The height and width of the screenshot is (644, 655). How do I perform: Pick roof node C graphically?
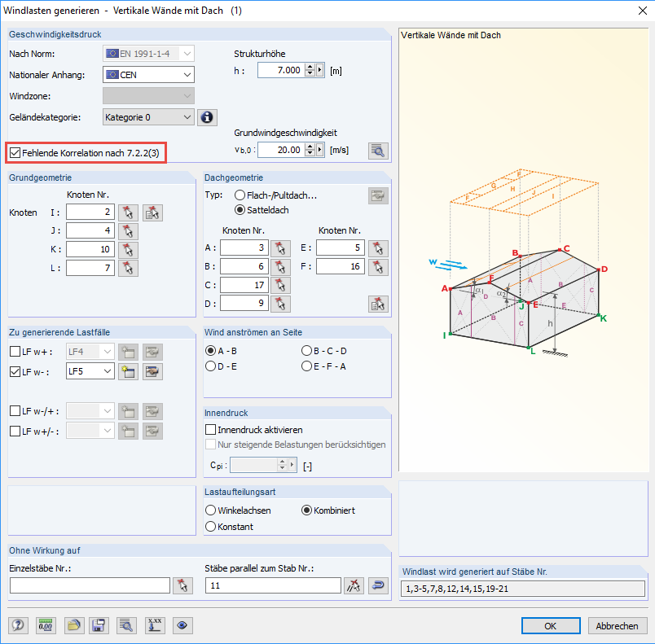pos(280,286)
